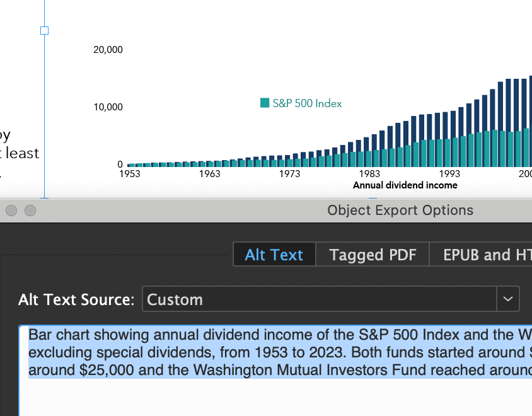Click the Alt Text Source label
The height and width of the screenshot is (416, 532).
(76, 299)
